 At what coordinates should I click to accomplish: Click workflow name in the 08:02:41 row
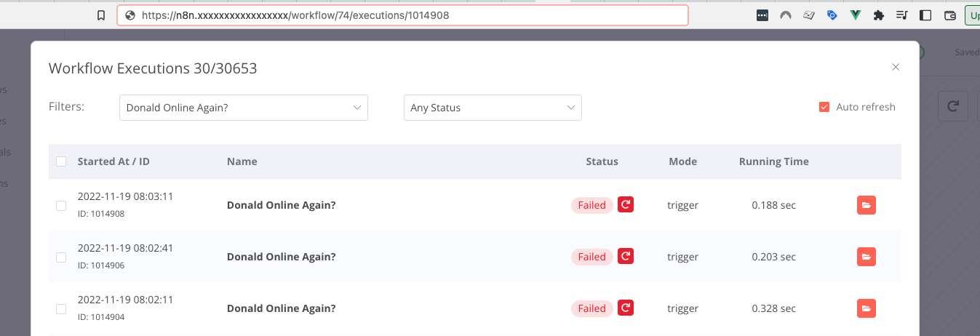pos(282,257)
